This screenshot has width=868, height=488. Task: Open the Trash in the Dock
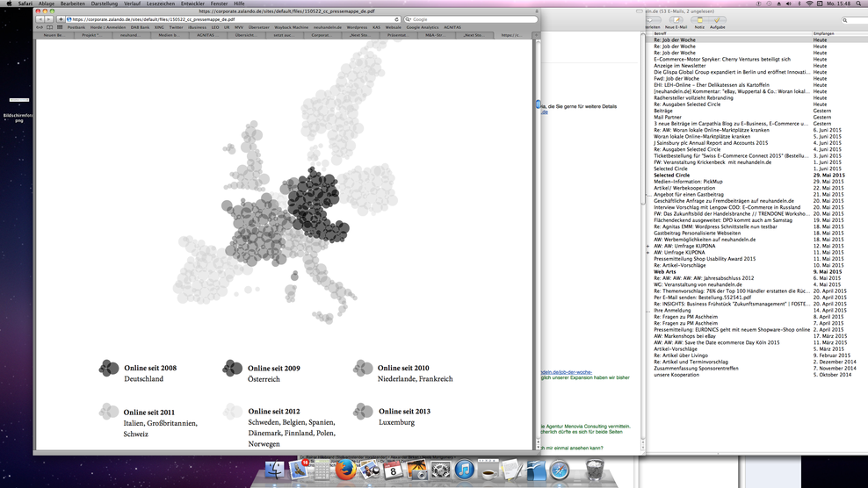[595, 470]
